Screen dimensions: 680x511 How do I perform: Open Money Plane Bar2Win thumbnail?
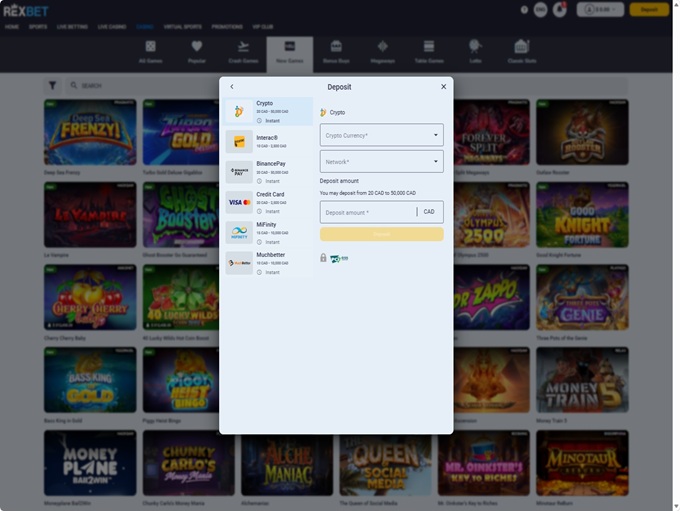point(90,463)
